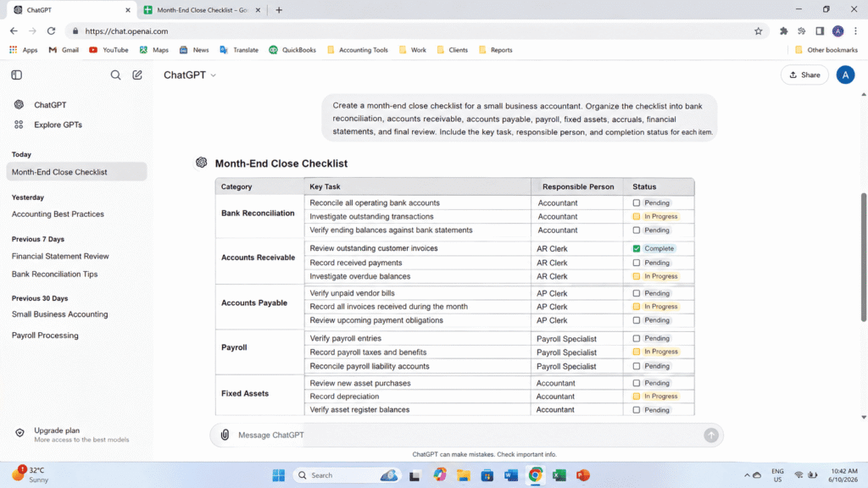Open Small Business Accounting chat
Image resolution: width=868 pixels, height=488 pixels.
[60, 313]
